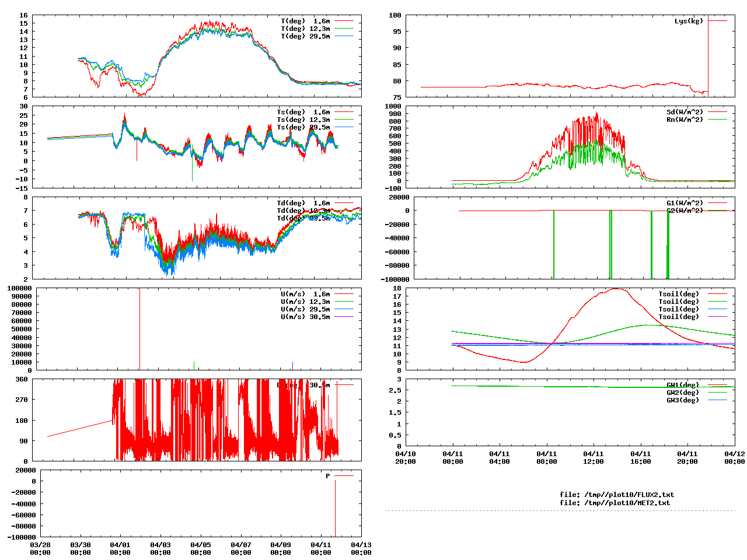Click the tall red spike in U(m/s) plot
Viewport: 747px width, 560px height.
(x=139, y=328)
